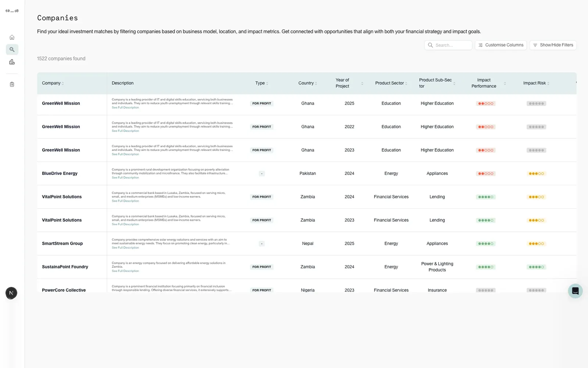Click Impact Risk dots for SustainaPoint Foundry
Screen dimensions: 588x368
coord(536,267)
